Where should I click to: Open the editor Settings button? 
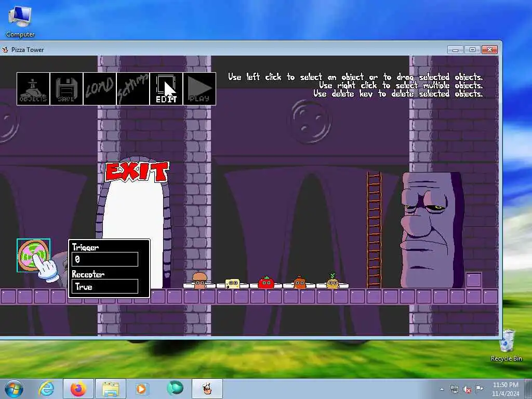coord(133,89)
